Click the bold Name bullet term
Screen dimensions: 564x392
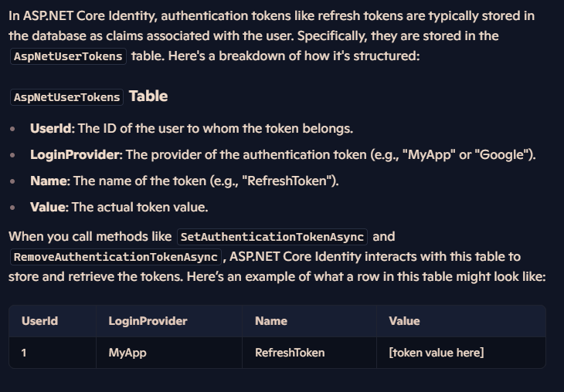[49, 181]
